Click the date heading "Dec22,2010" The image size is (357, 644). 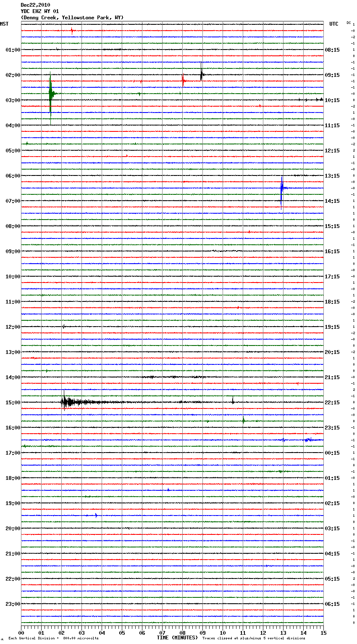coord(35,5)
